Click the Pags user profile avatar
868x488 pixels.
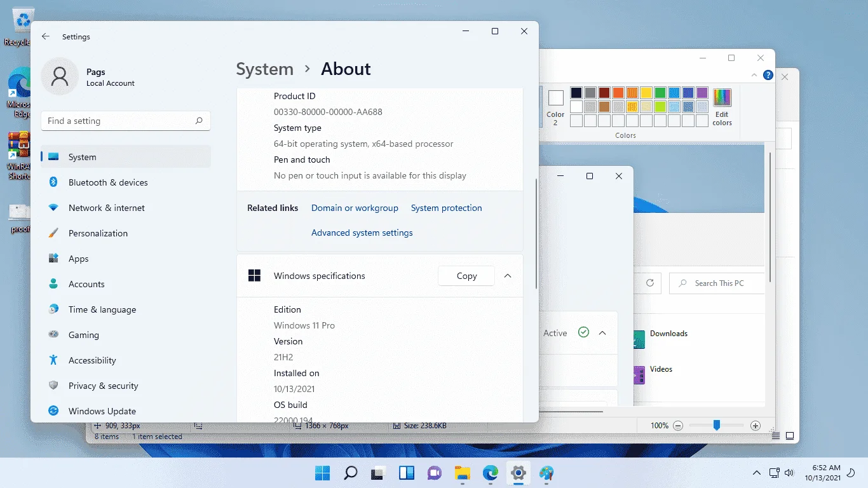click(60, 77)
